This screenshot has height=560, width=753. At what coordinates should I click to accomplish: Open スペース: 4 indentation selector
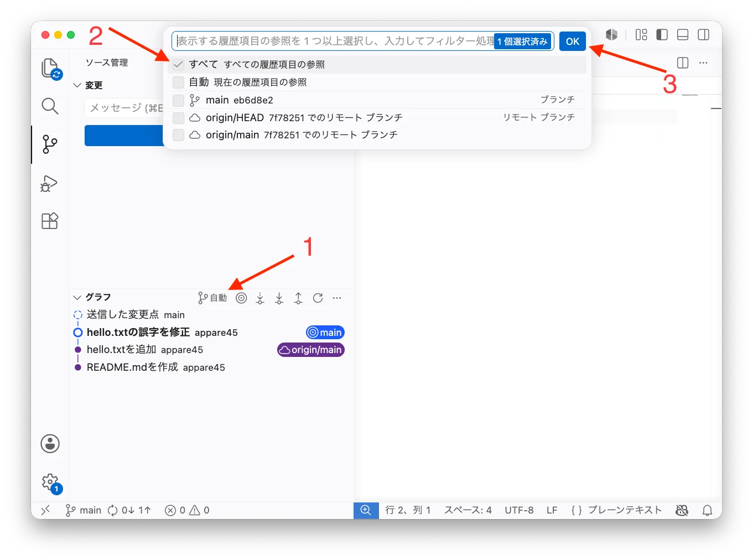click(x=468, y=510)
